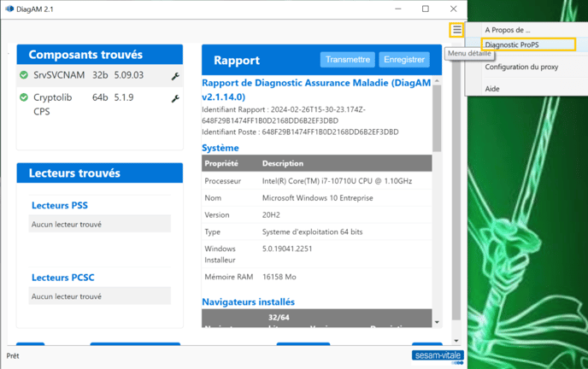Click the Identifiant Poste line

click(x=300, y=132)
